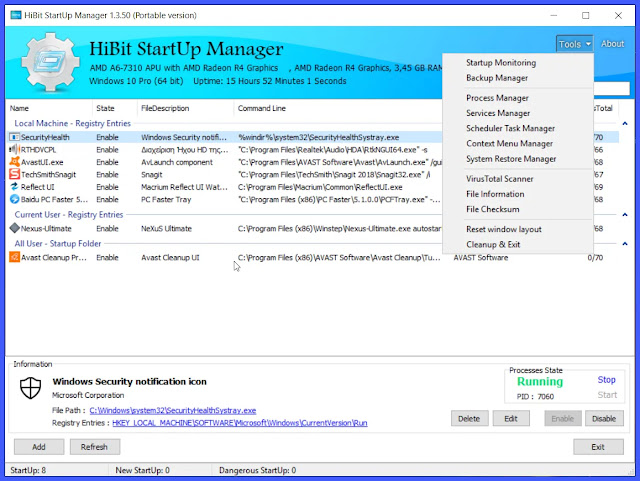Click the 0/70 score in Avast Cleanup row
The height and width of the screenshot is (481, 640).
(595, 257)
